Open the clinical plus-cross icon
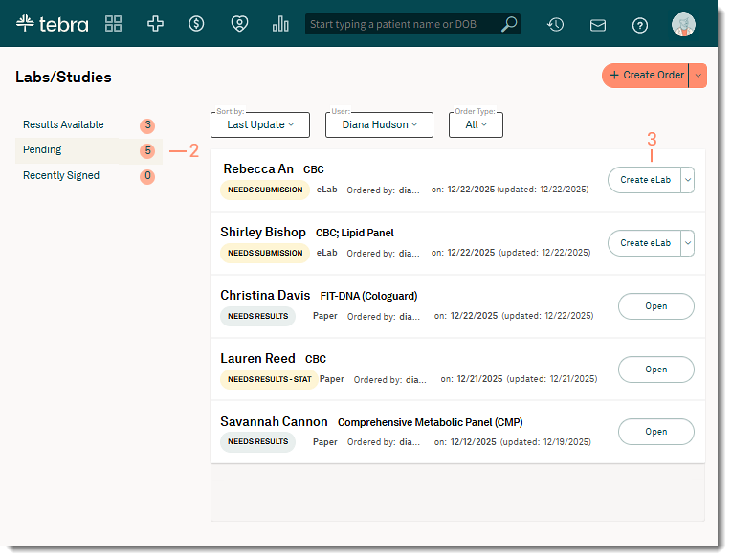The image size is (732, 560). 155,24
